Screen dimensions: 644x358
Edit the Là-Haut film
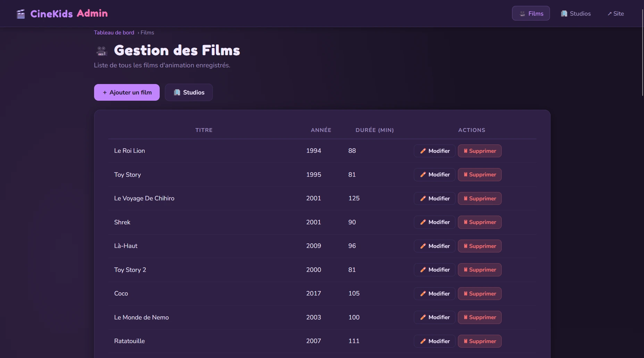click(x=434, y=246)
